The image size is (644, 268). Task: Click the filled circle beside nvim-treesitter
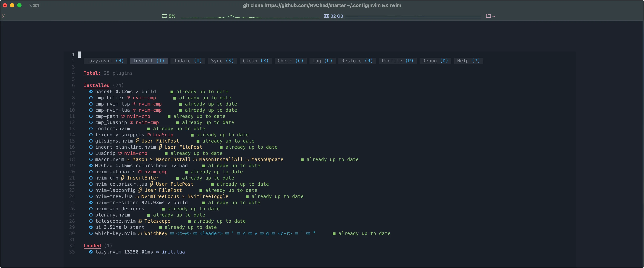click(91, 203)
